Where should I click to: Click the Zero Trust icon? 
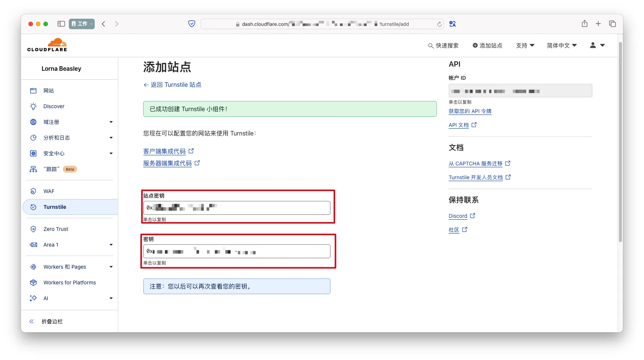point(33,229)
